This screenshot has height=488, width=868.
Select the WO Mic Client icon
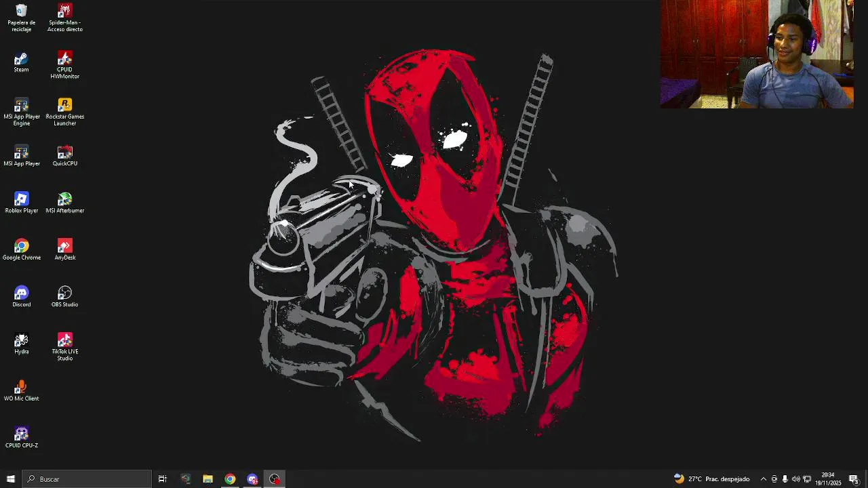21,390
